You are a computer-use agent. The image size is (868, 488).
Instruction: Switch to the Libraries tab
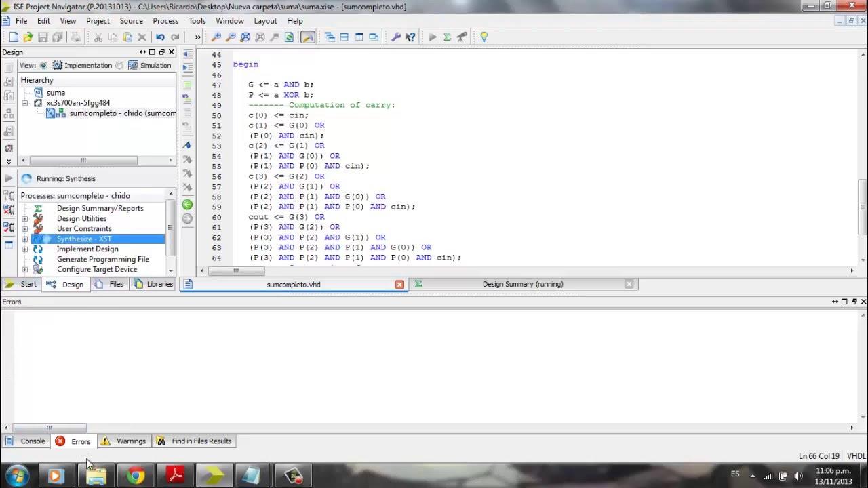159,284
